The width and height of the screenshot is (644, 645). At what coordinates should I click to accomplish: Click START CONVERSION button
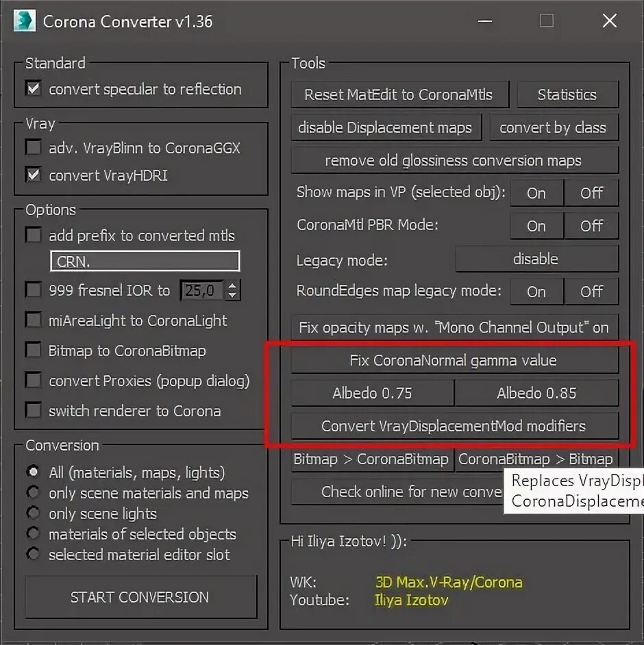140,597
